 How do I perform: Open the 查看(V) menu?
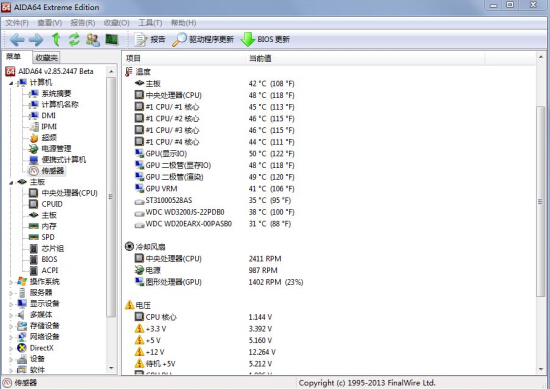coord(49,23)
